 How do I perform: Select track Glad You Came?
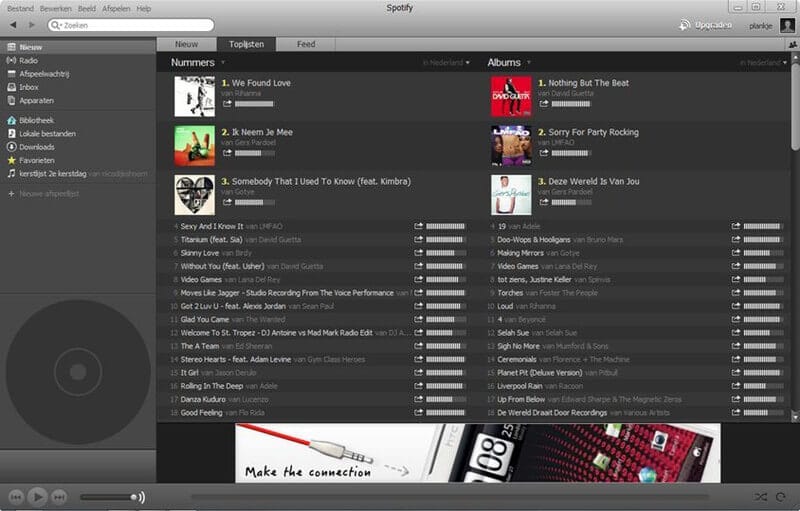(205, 319)
